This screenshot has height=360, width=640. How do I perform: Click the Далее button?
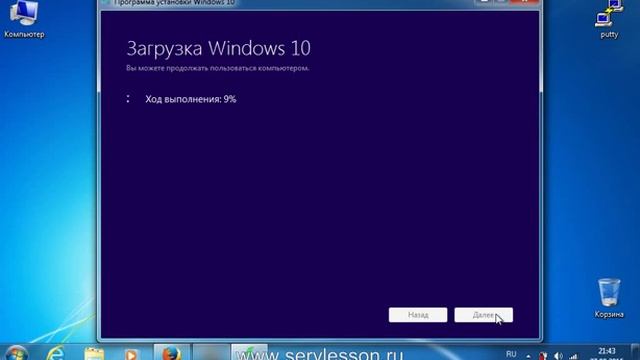pyautogui.click(x=484, y=315)
